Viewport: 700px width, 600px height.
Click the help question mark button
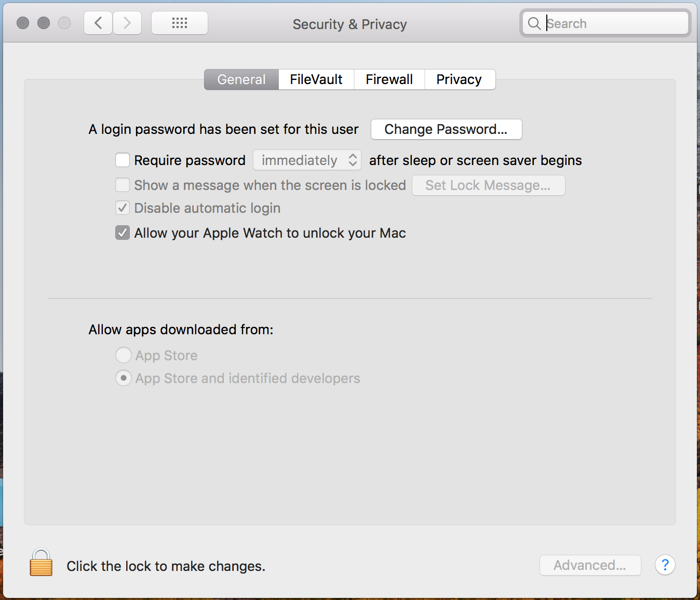(x=665, y=565)
